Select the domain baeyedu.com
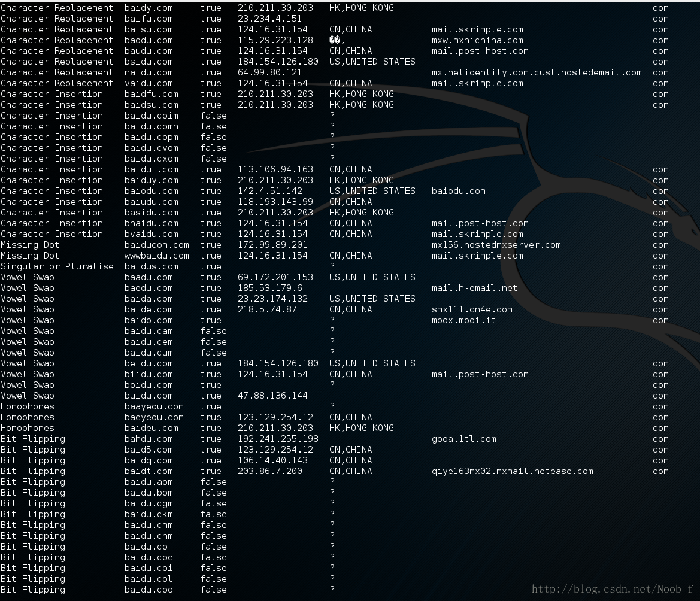Viewport: 700px width, 601px height. [x=154, y=417]
